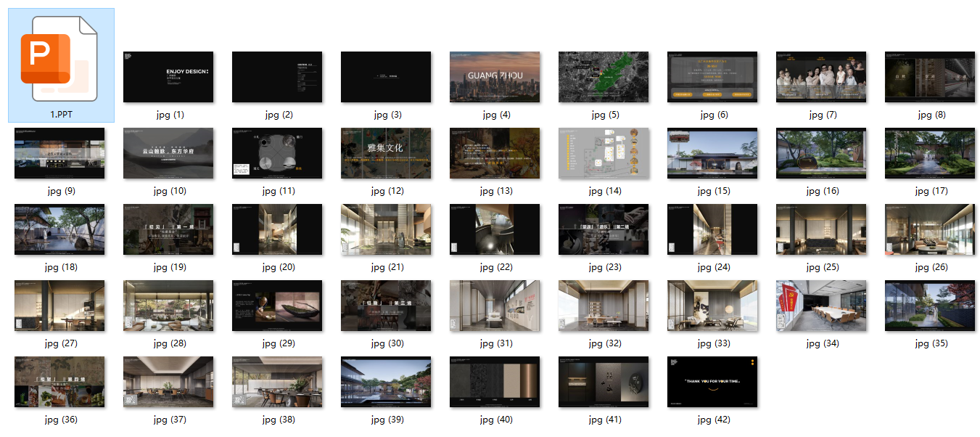Open the ENJOY DESIGN cover slide jpg (1)
The height and width of the screenshot is (437, 980).
coord(168,77)
